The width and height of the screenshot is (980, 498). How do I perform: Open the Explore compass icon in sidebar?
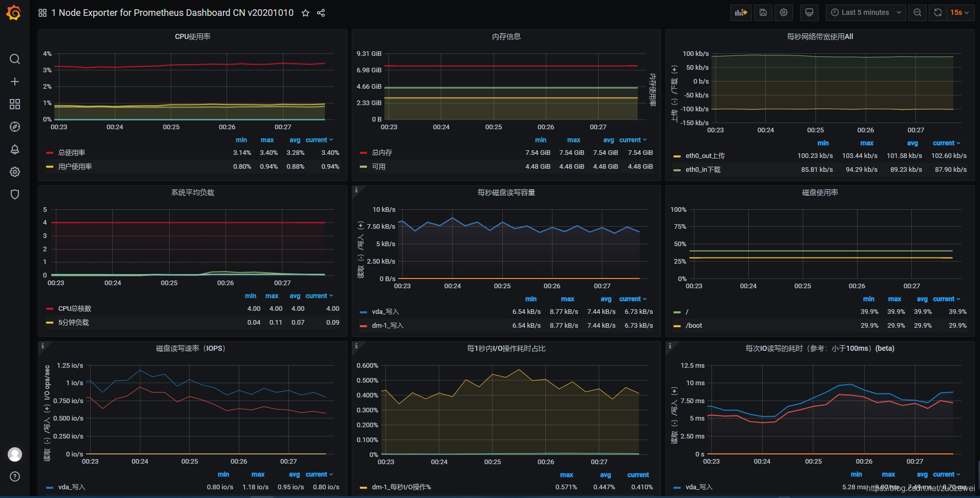point(15,127)
